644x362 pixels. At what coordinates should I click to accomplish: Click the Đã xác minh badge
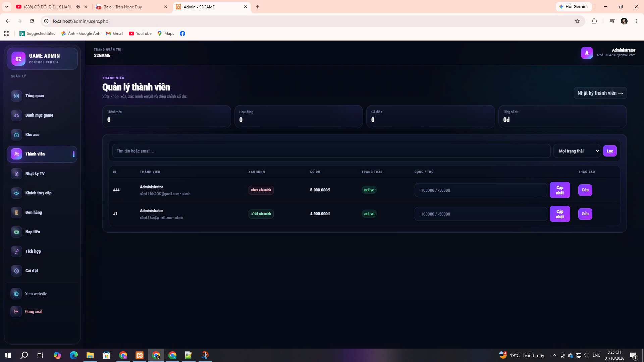pos(261,214)
